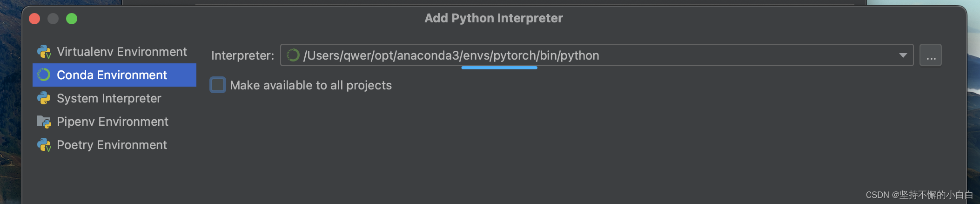Expand the Interpreter path dropdown arrow
The image size is (980, 204).
click(x=903, y=55)
